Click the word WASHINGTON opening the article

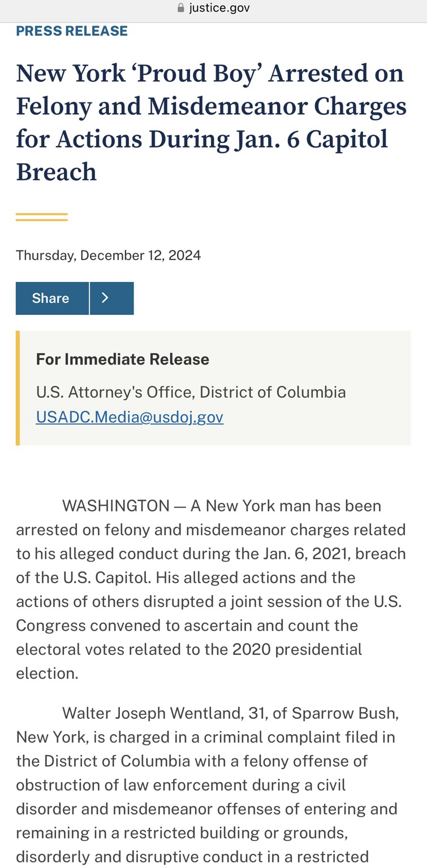(x=116, y=505)
